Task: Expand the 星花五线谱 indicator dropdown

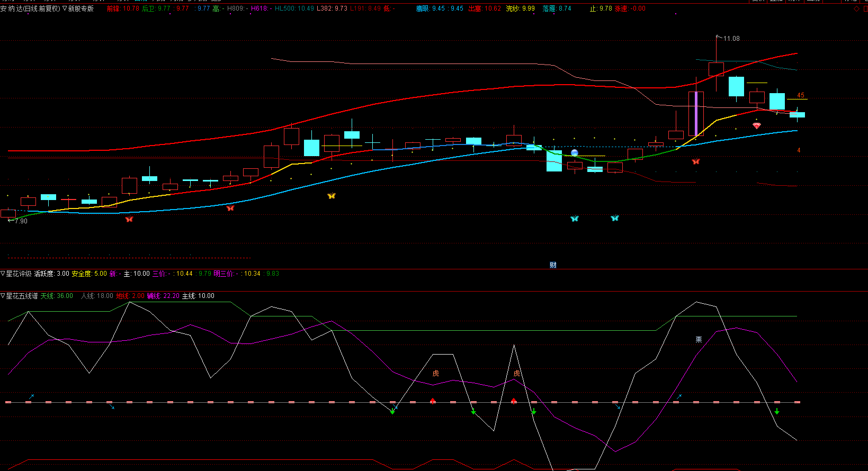Action: tap(20, 296)
